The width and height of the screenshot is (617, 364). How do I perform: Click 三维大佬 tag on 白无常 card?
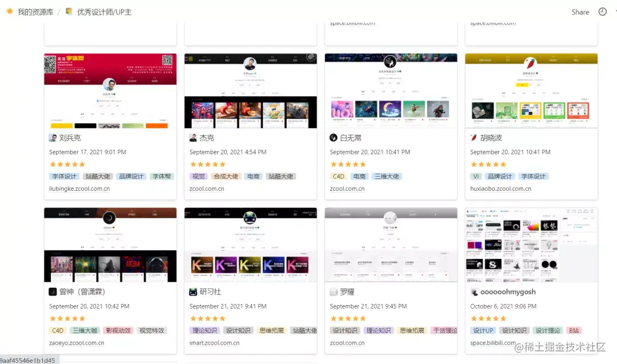pyautogui.click(x=387, y=177)
